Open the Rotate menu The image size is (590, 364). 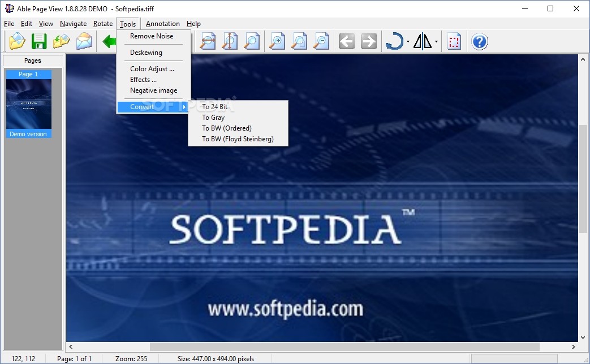pyautogui.click(x=103, y=24)
